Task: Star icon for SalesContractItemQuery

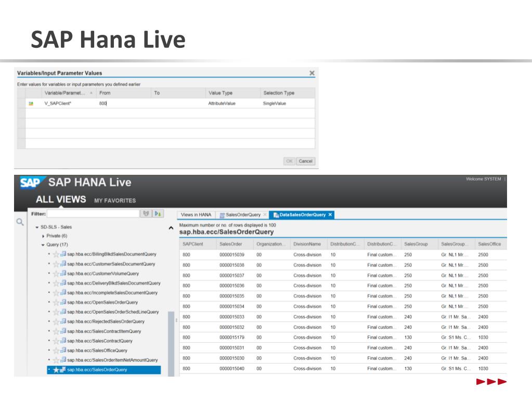Action: click(56, 331)
